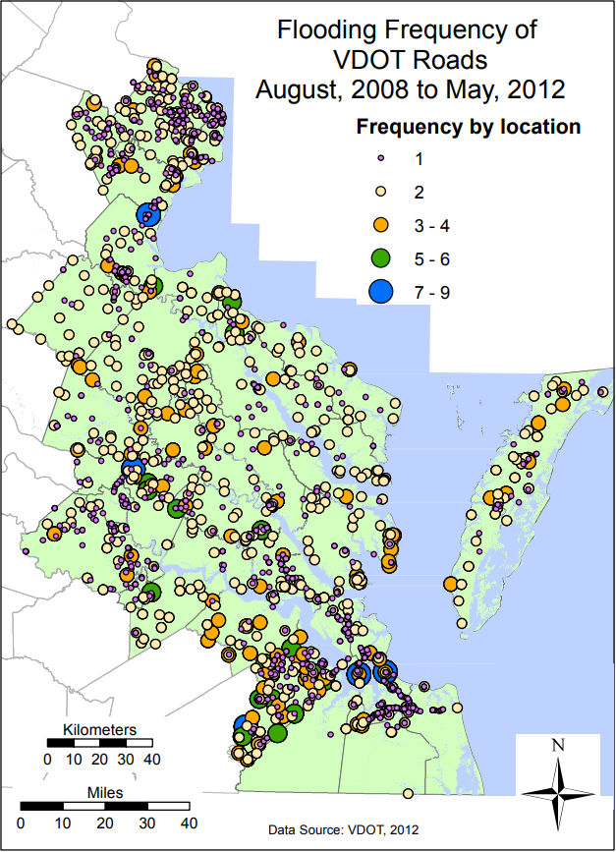Screen dimensions: 616x852
Task: Click the green circle legend symbol for 5 - 6
Action: (380, 257)
